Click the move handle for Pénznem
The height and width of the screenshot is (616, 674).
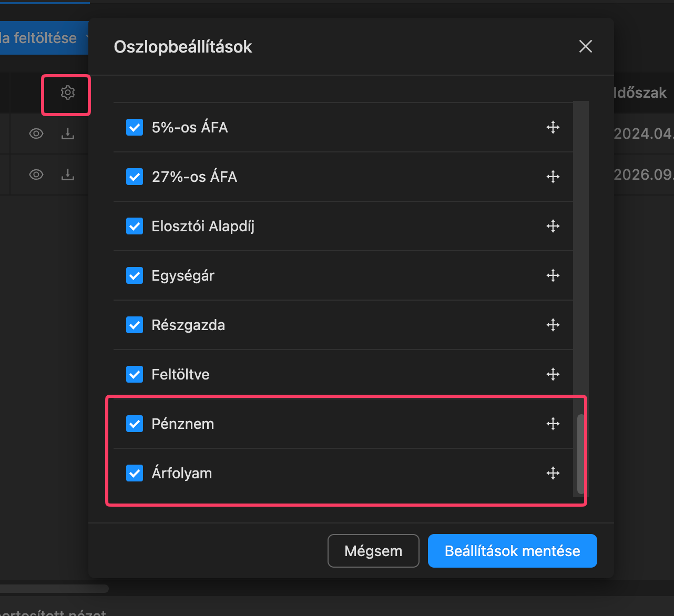pos(553,424)
